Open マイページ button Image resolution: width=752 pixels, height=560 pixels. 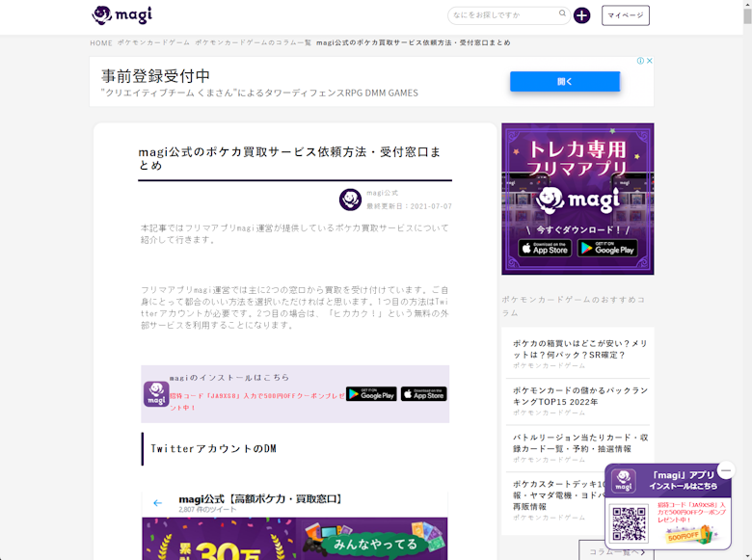pos(626,15)
